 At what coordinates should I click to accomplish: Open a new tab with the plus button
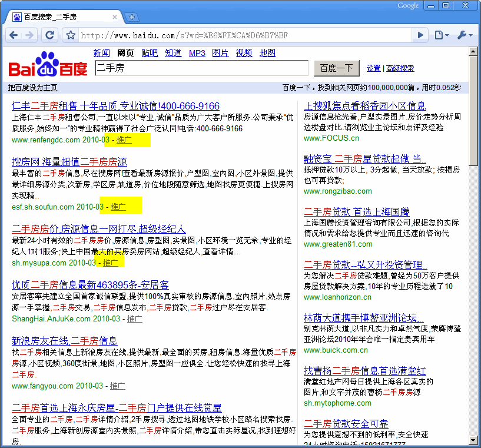[132, 17]
